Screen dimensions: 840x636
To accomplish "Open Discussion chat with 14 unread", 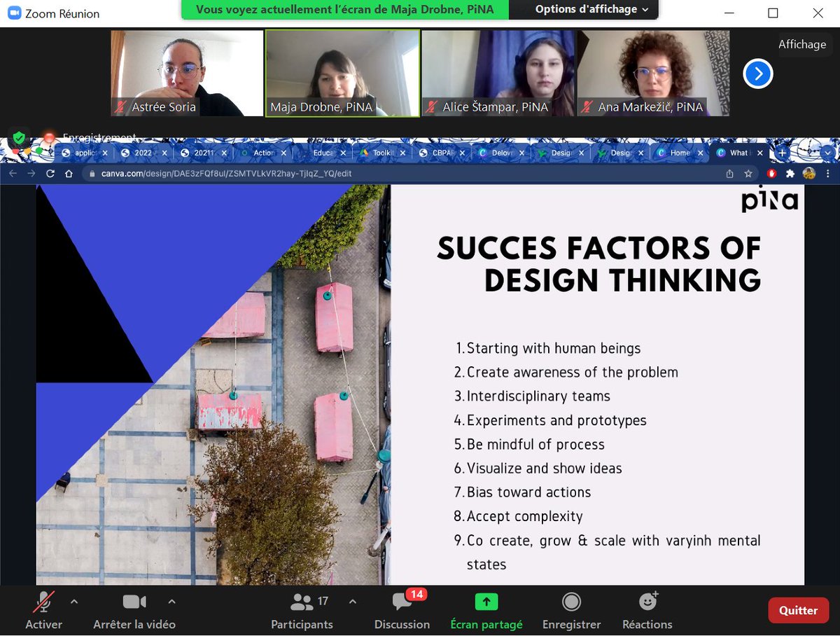I will [402, 610].
